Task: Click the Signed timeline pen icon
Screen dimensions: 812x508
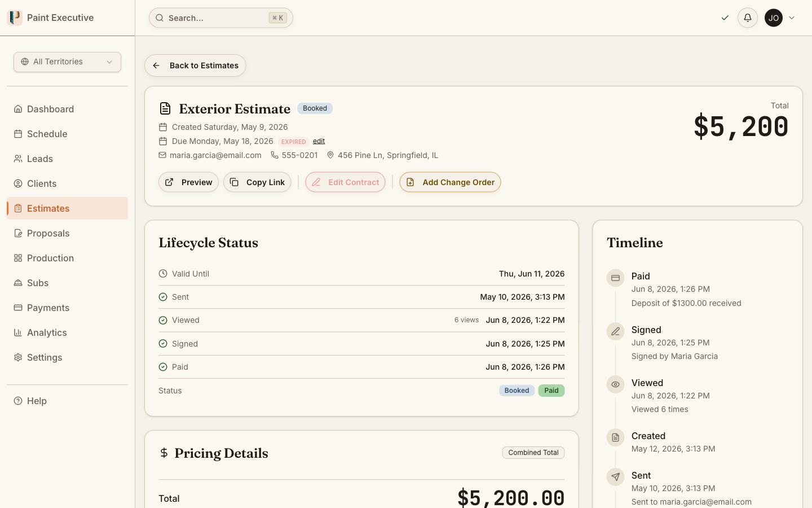Action: pyautogui.click(x=615, y=331)
